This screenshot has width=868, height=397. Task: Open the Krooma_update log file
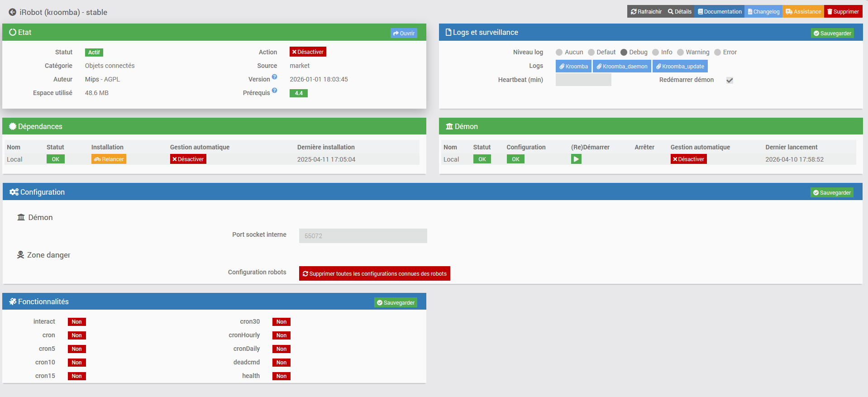click(680, 67)
